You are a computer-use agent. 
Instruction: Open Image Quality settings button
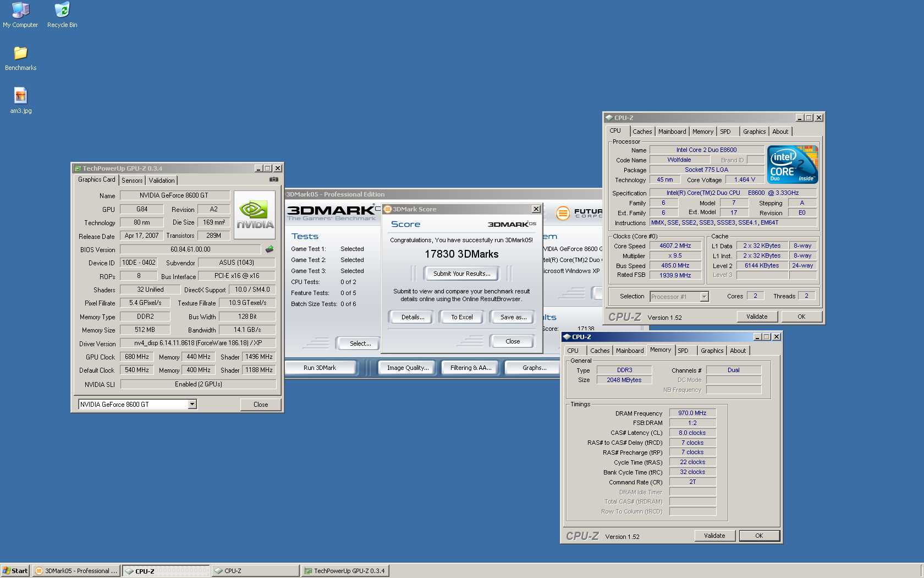click(x=408, y=368)
